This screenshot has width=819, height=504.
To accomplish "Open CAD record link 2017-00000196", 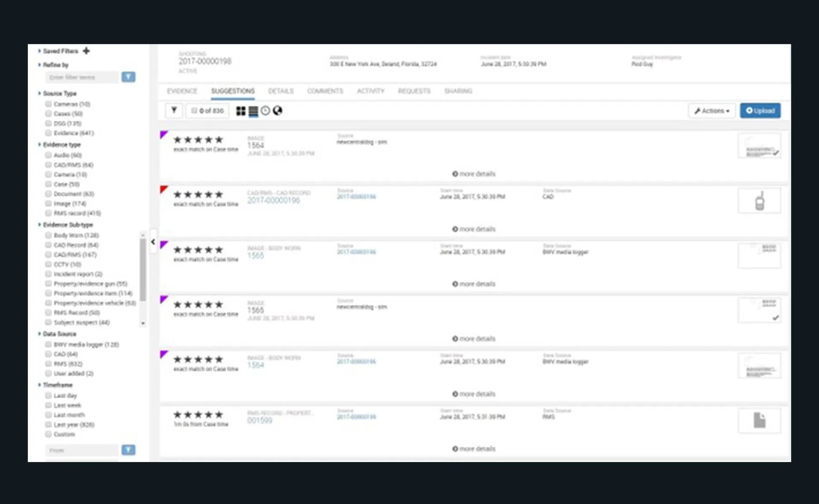I will point(273,201).
